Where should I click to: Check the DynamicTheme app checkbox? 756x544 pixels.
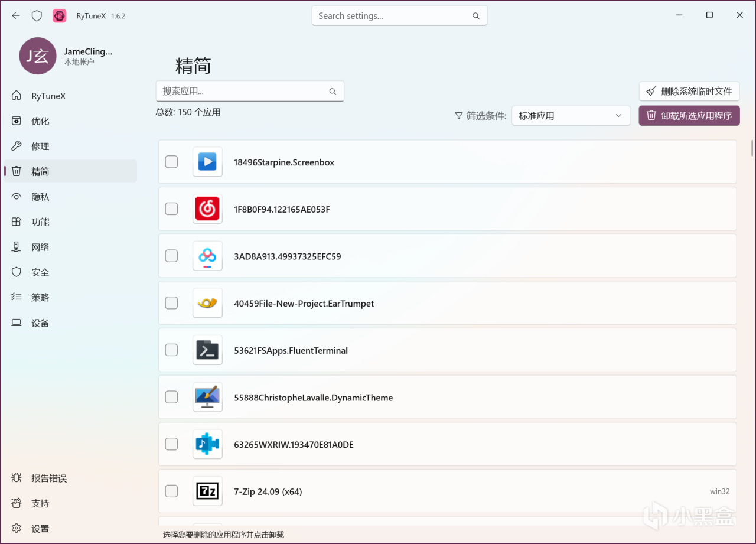171,397
